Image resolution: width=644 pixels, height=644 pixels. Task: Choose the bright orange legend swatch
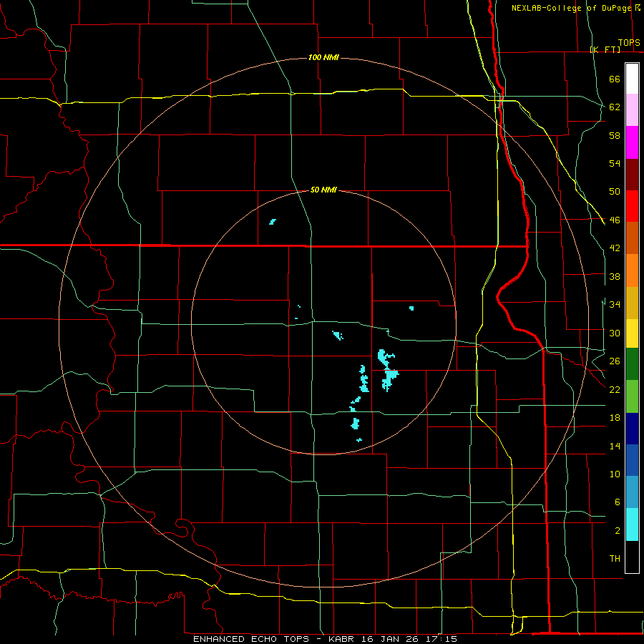click(x=632, y=270)
